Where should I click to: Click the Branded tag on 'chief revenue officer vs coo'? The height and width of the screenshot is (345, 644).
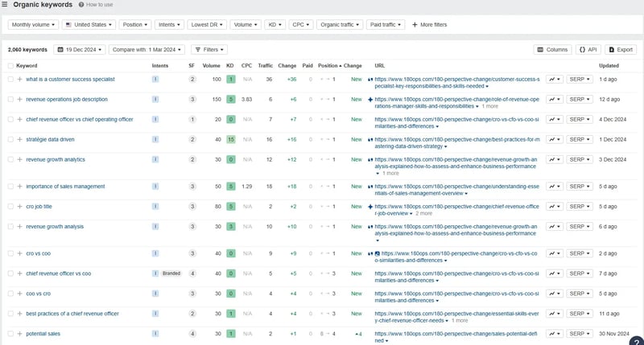[171, 273]
